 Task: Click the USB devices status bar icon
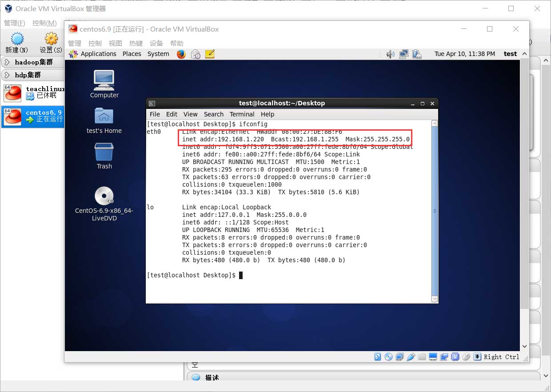(411, 356)
